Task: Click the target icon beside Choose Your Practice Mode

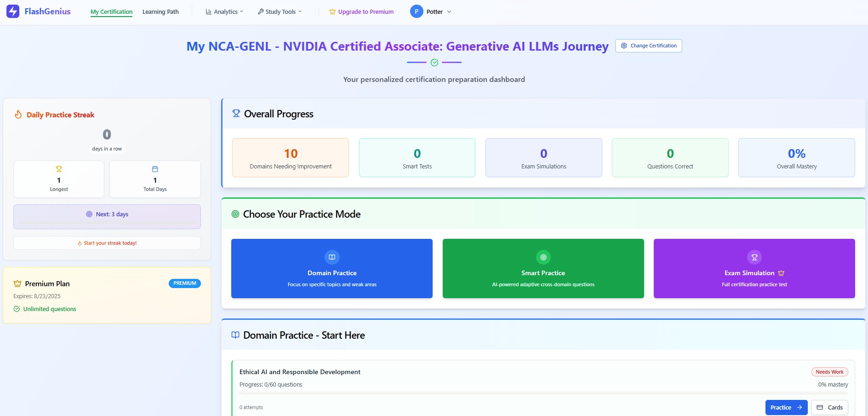Action: pos(235,214)
